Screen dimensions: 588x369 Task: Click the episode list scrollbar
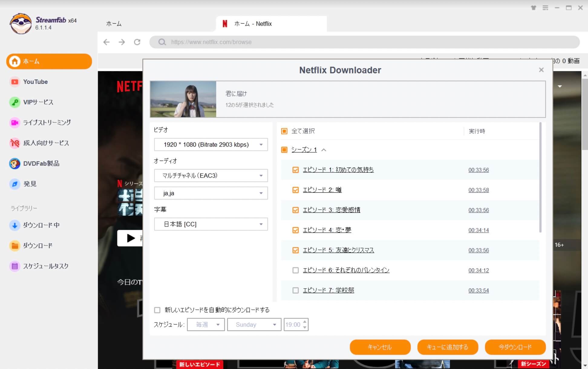click(540, 178)
